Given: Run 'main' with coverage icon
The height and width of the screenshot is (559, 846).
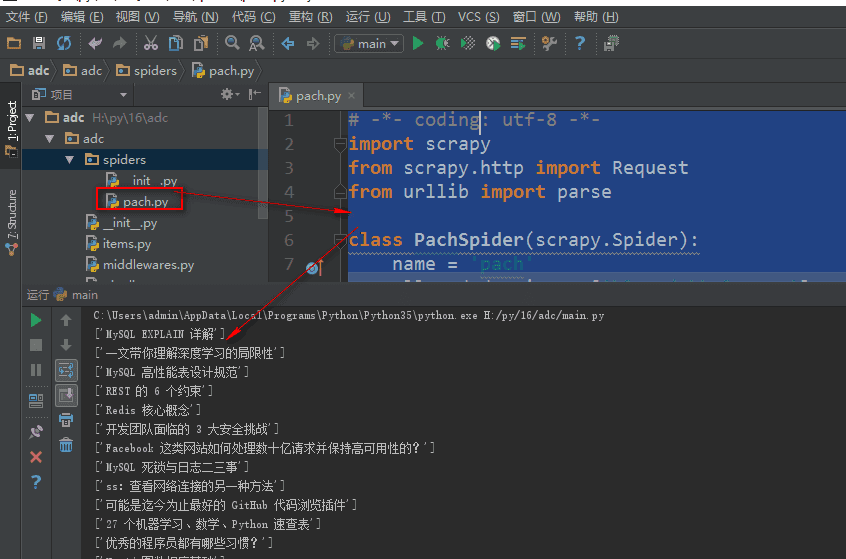Looking at the screenshot, I should 468,43.
